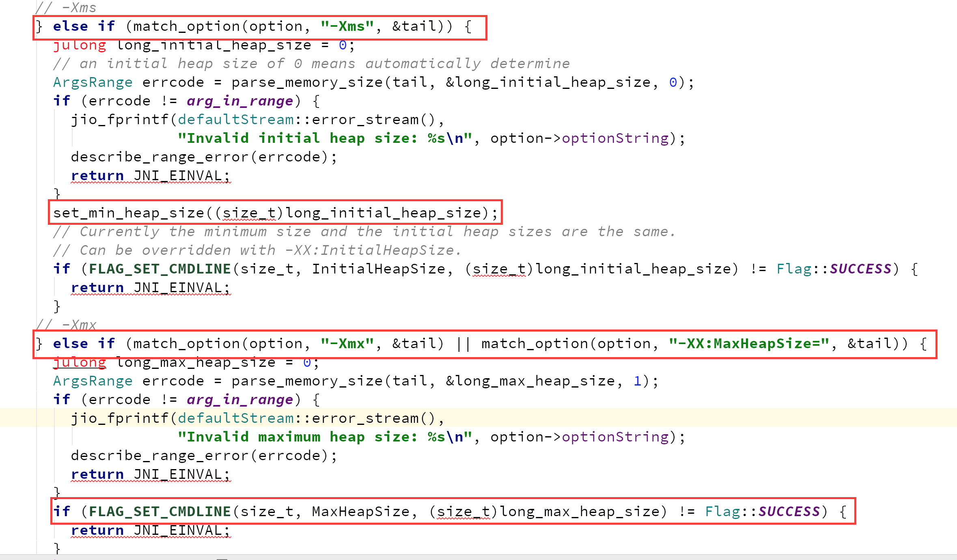
Task: Click FLAG_SET_CMDLINE on the MaxHeapSize line
Action: point(159,512)
